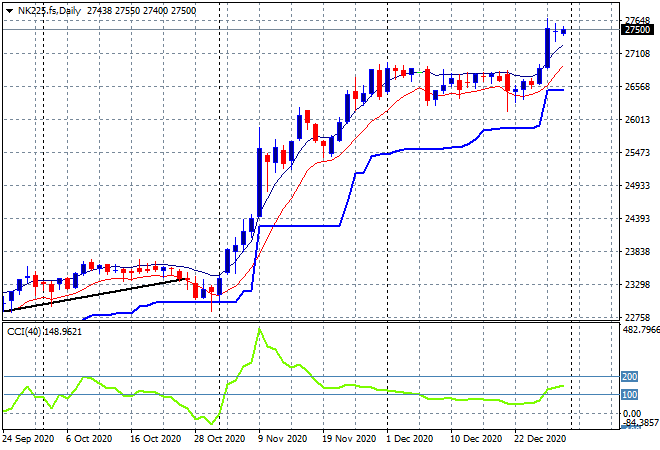The height and width of the screenshot is (450, 660).
Task: Click the 16 Oct 2020 date label
Action: click(155, 439)
